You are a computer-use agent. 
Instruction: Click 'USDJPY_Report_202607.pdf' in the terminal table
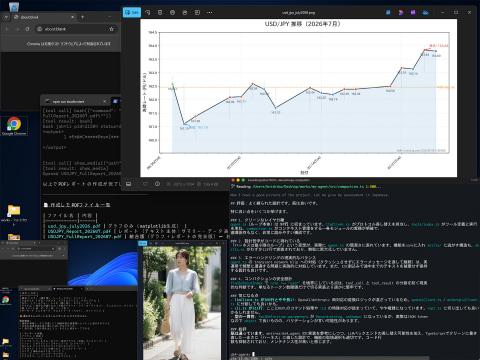coord(79,231)
